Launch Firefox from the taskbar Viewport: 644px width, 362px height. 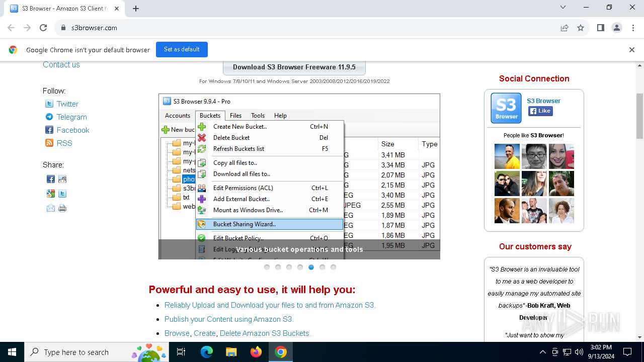coord(256,352)
